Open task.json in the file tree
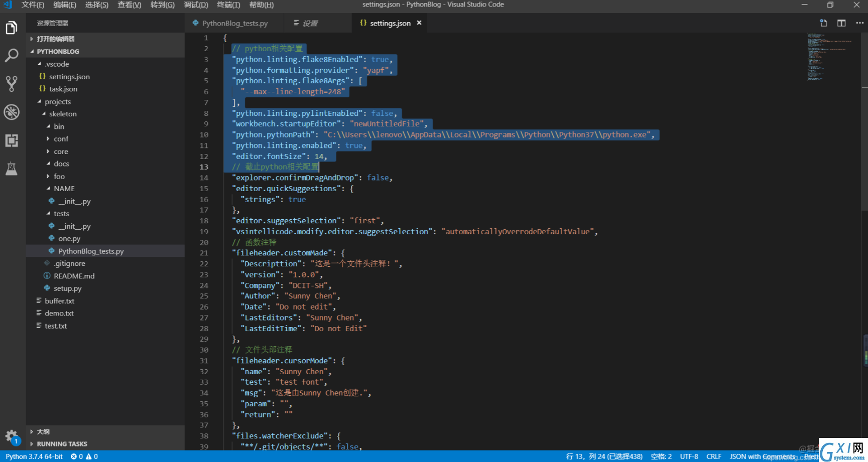Viewport: 868px width, 462px height. pyautogui.click(x=63, y=89)
